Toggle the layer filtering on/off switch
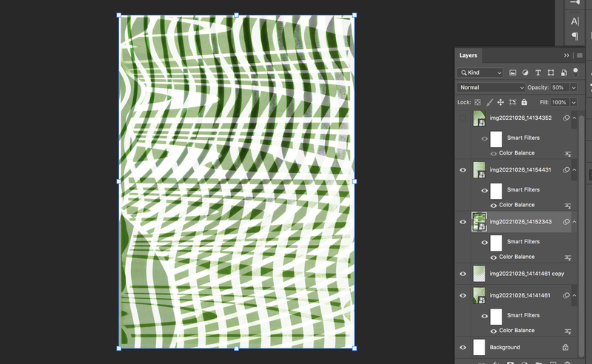Image resolution: width=592 pixels, height=364 pixels. 576,72
